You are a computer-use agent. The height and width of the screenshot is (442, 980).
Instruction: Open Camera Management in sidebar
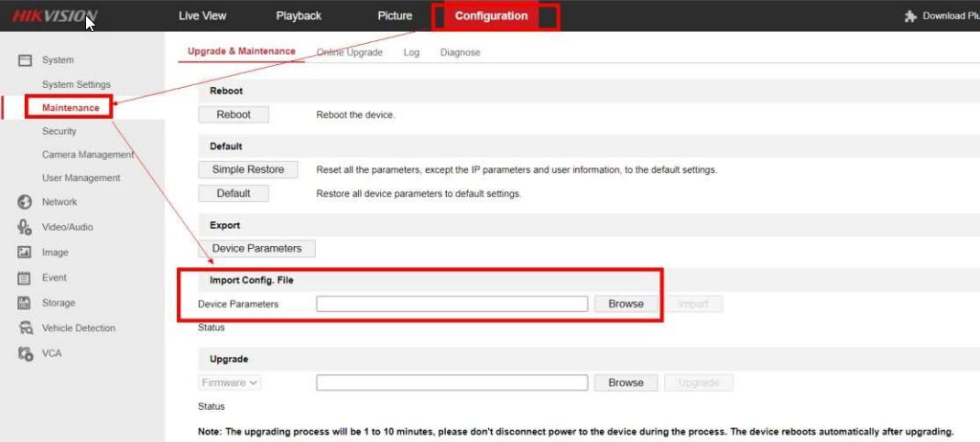tap(87, 155)
